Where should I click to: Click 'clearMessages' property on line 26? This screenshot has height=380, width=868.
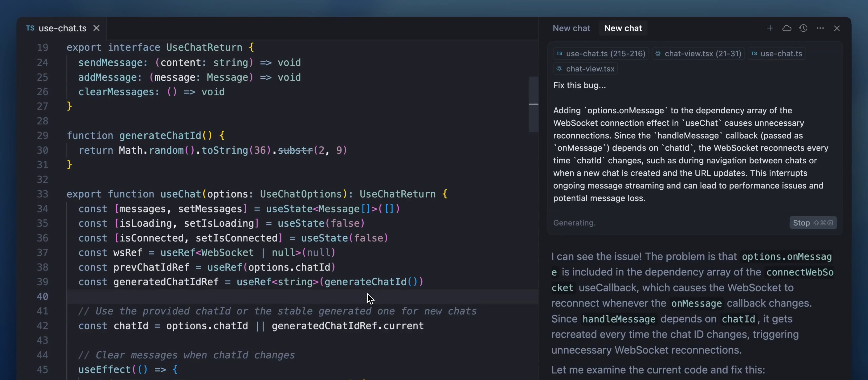[116, 92]
